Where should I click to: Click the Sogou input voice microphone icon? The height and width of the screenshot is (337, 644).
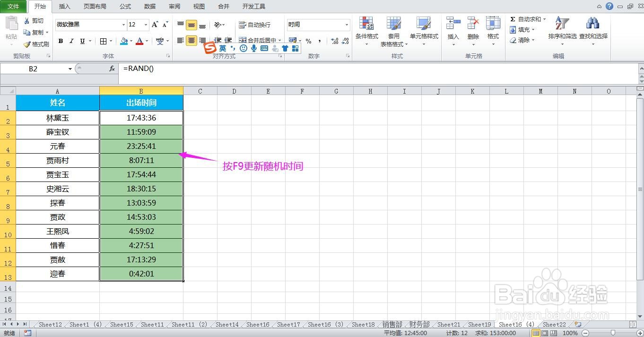click(x=254, y=48)
